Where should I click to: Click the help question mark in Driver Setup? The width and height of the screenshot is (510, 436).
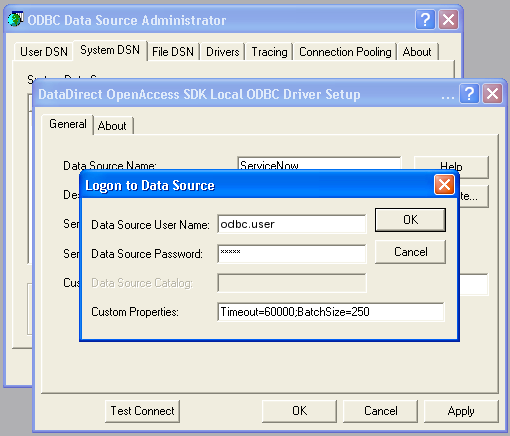pos(469,94)
